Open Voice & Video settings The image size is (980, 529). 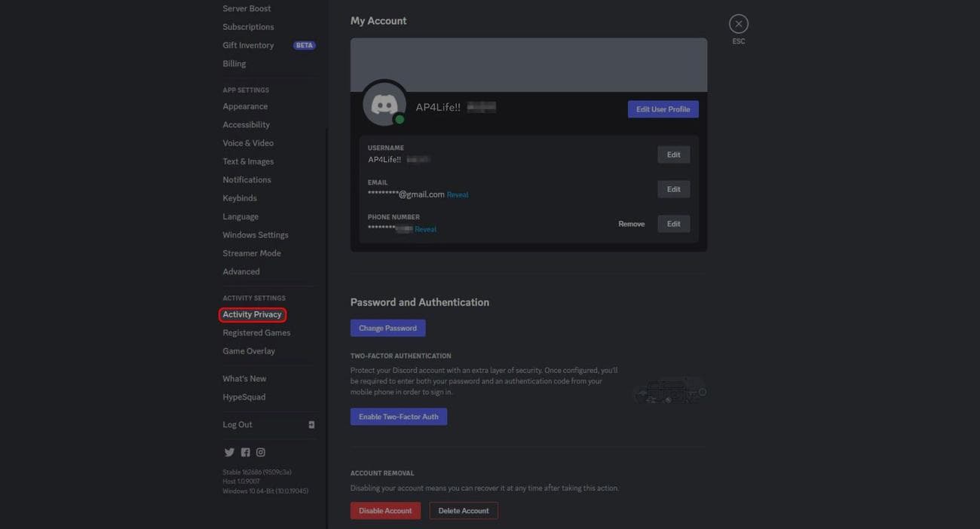pyautogui.click(x=248, y=143)
